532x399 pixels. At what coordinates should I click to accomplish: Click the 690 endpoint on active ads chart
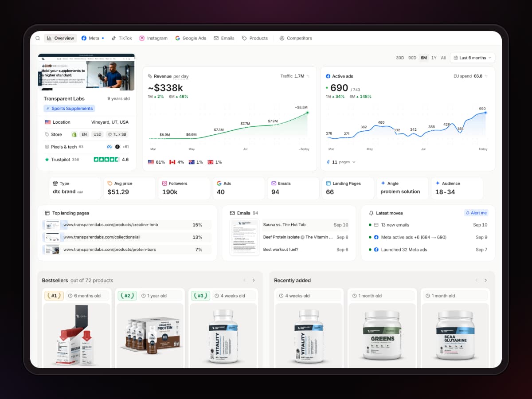(x=485, y=113)
